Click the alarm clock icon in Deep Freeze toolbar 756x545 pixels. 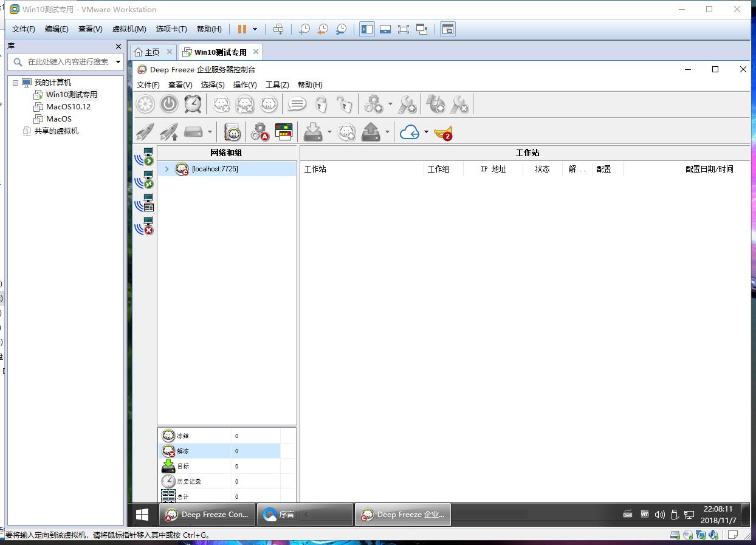[193, 105]
